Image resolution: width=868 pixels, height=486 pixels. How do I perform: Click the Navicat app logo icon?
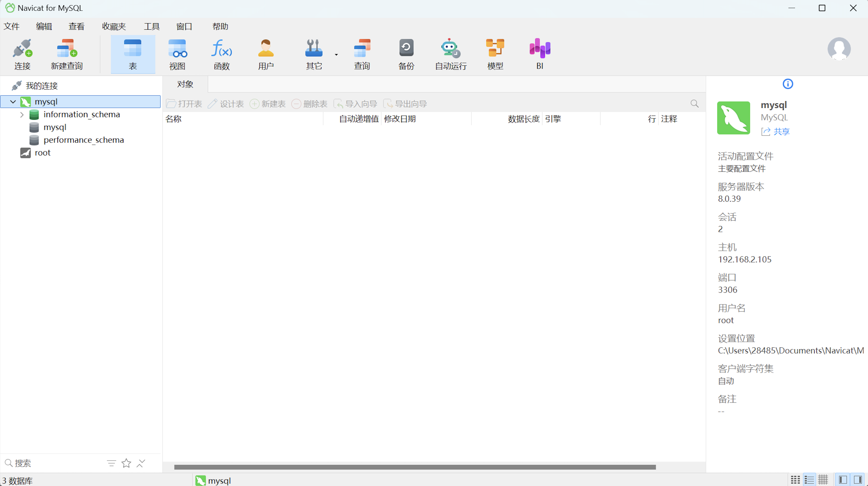10,8
